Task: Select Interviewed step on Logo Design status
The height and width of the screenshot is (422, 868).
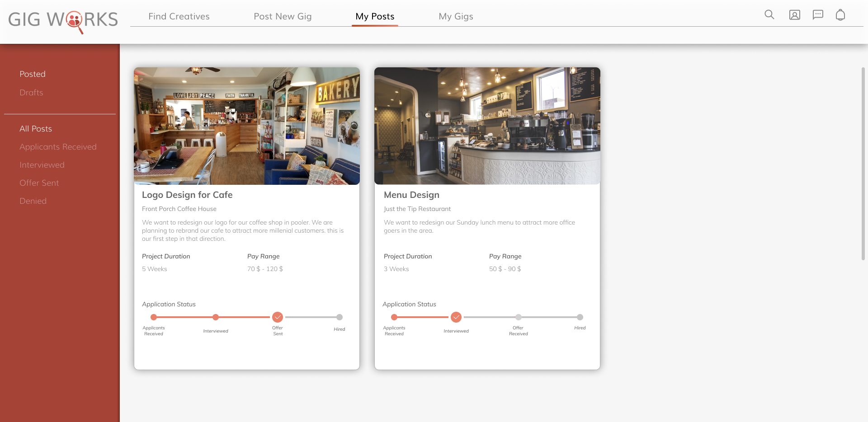Action: 216,317
